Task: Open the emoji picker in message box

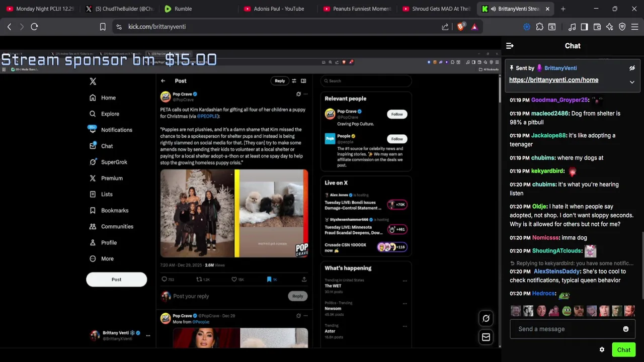Action: point(626,329)
